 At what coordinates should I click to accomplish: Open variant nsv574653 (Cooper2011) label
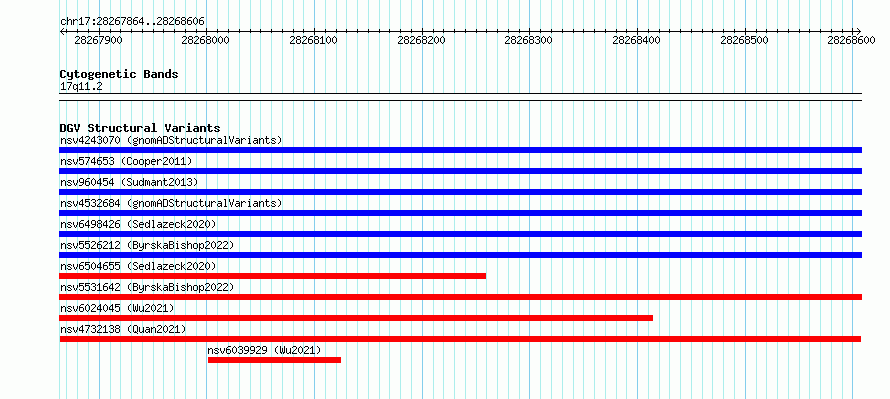click(x=126, y=161)
